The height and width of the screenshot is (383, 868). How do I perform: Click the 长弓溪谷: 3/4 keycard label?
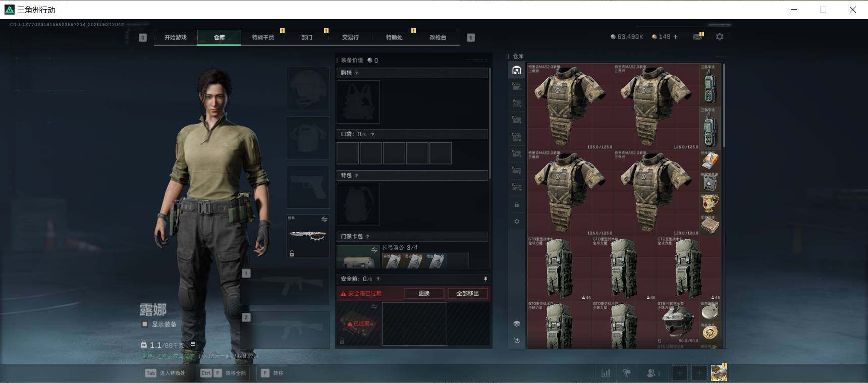click(x=400, y=248)
